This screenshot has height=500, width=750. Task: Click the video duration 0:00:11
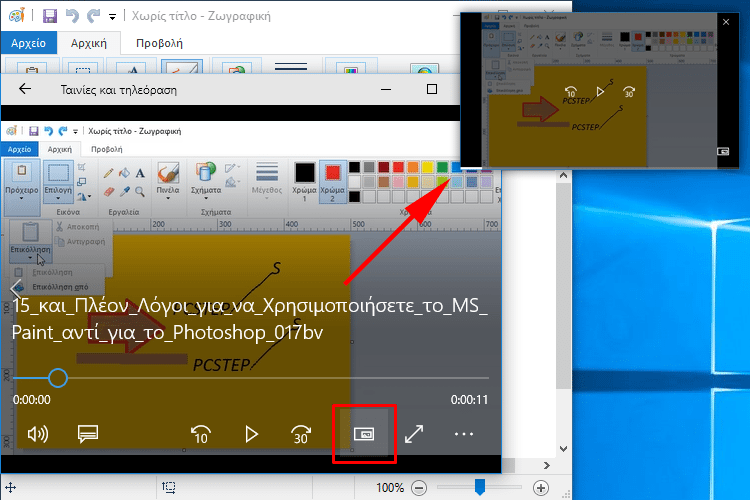(x=469, y=400)
